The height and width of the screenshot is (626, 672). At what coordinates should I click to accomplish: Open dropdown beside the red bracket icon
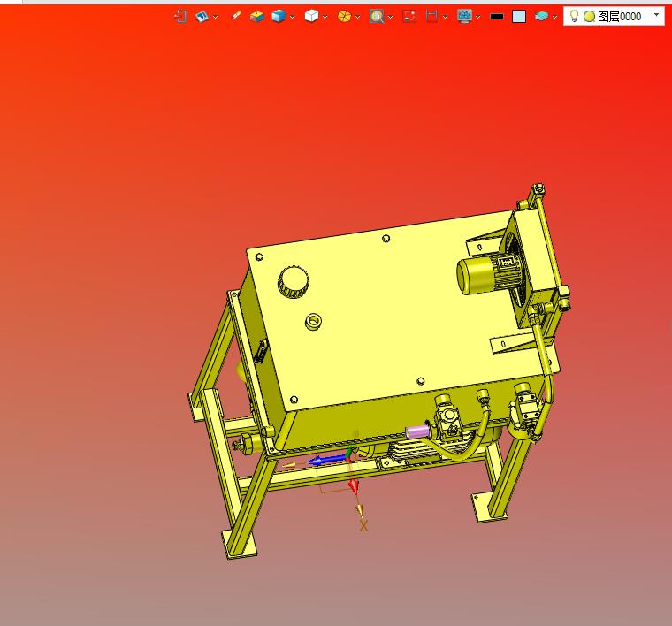(x=445, y=17)
